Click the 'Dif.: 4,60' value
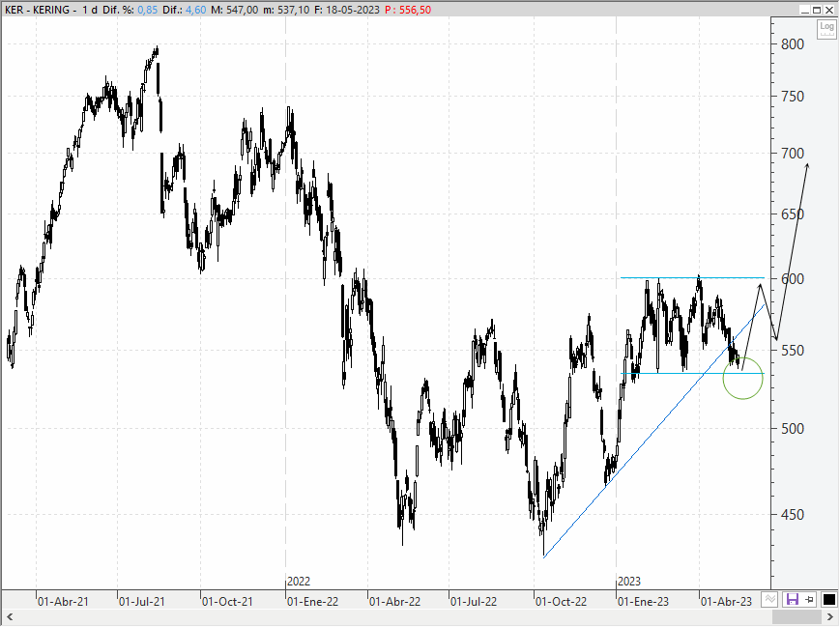 click(x=185, y=10)
